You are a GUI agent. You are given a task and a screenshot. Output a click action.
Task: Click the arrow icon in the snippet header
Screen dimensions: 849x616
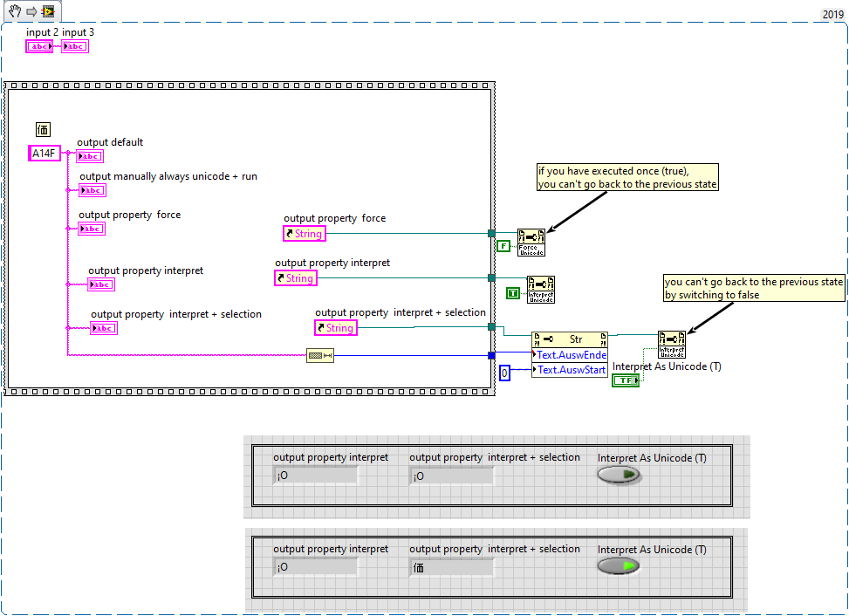point(31,11)
